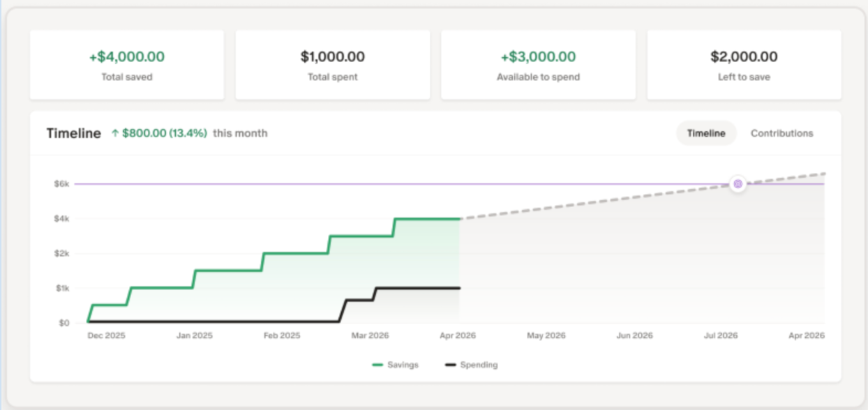This screenshot has width=868, height=410.
Task: Click the Total spent label
Action: 333,77
